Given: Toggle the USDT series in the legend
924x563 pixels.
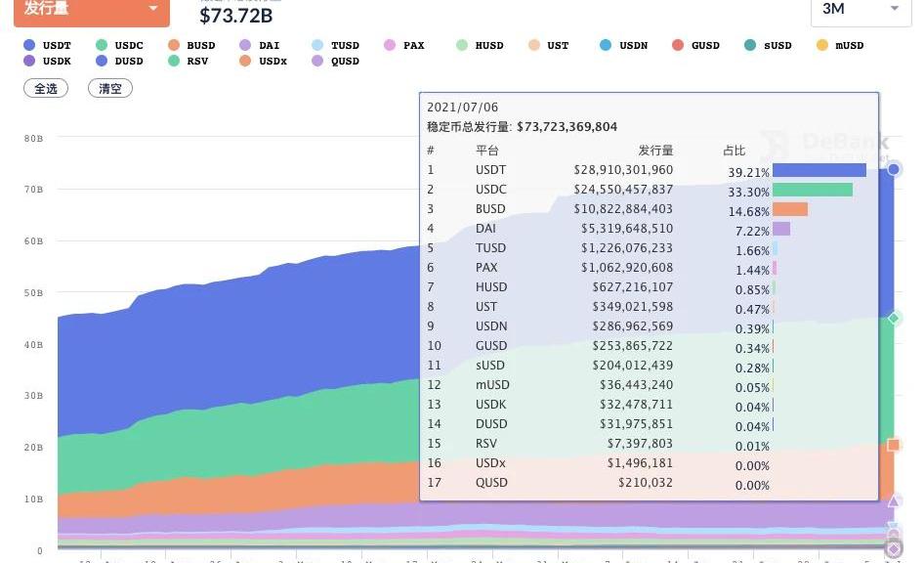Looking at the screenshot, I should coord(47,45).
